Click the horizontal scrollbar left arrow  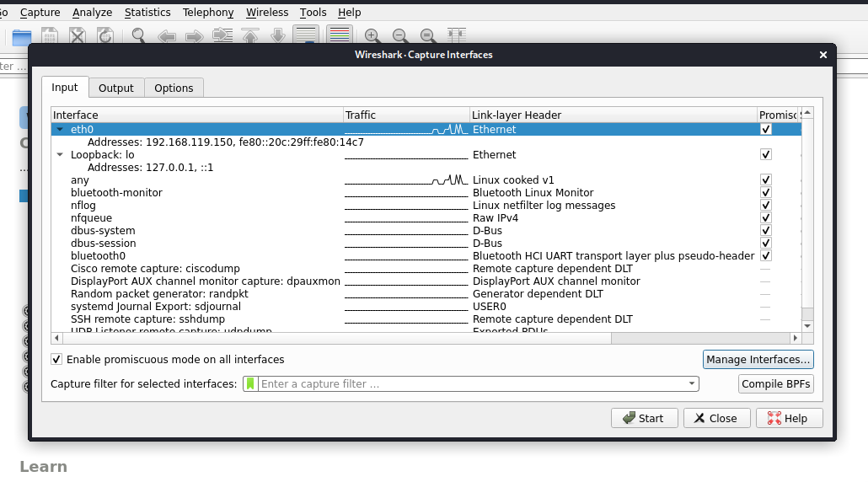coord(56,338)
